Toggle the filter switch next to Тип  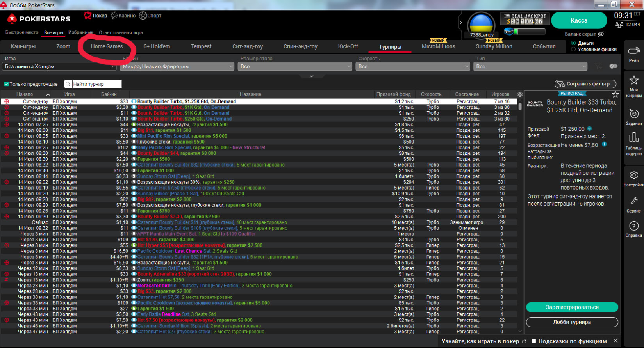614,66
